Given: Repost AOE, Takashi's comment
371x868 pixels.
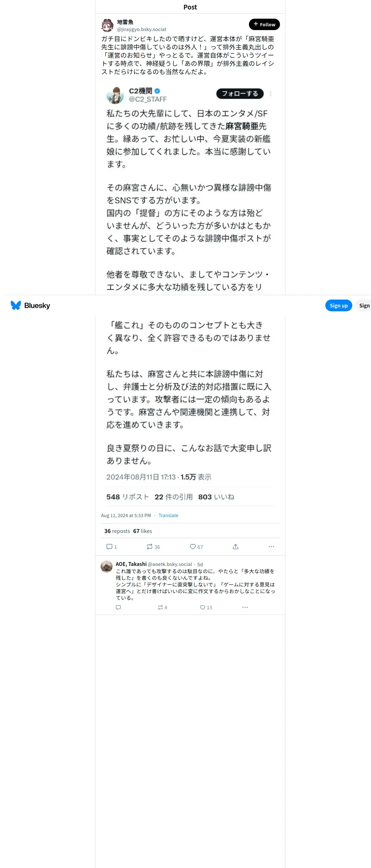Looking at the screenshot, I should click(162, 607).
